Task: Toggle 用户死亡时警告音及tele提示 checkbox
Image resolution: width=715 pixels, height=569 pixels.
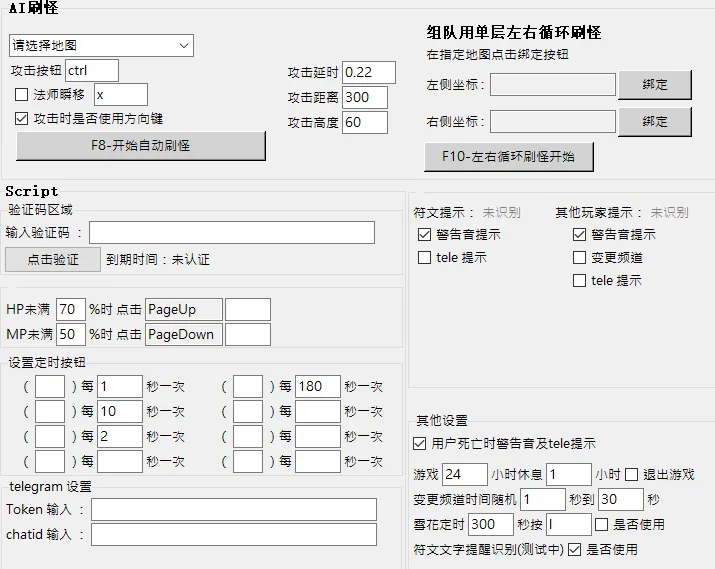Action: pos(420,443)
